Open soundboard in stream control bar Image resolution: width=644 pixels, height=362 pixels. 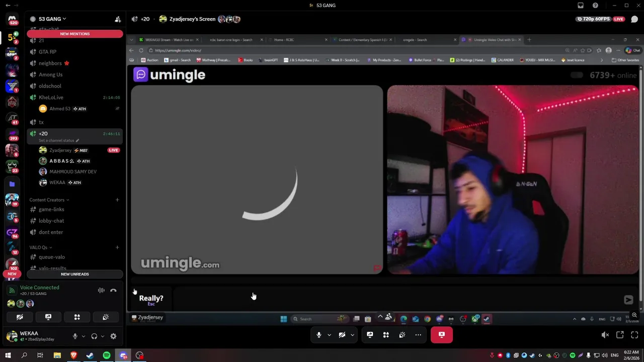[402, 335]
